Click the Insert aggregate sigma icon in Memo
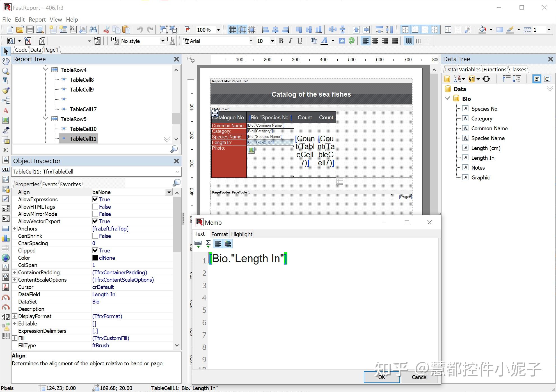This screenshot has height=392, width=556. coord(208,244)
